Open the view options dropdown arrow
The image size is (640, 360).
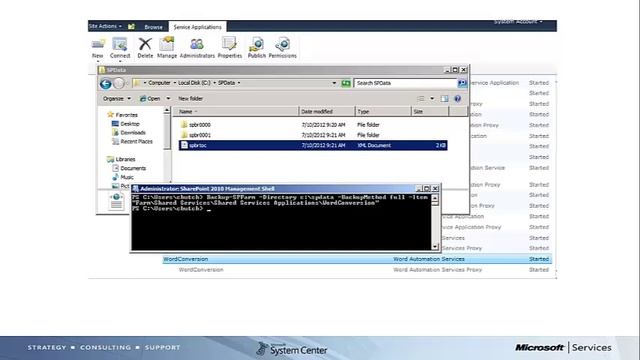(432, 98)
